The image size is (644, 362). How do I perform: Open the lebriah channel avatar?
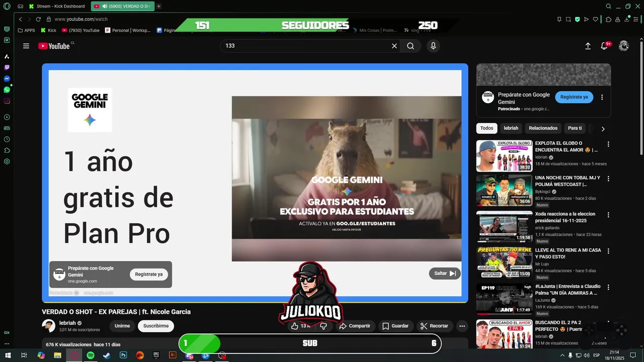[x=48, y=326]
